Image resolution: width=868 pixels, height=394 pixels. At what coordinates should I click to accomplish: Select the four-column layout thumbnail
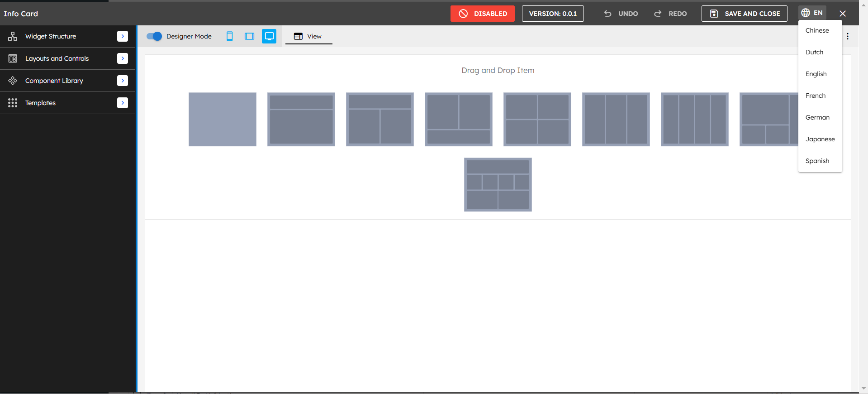click(x=695, y=120)
